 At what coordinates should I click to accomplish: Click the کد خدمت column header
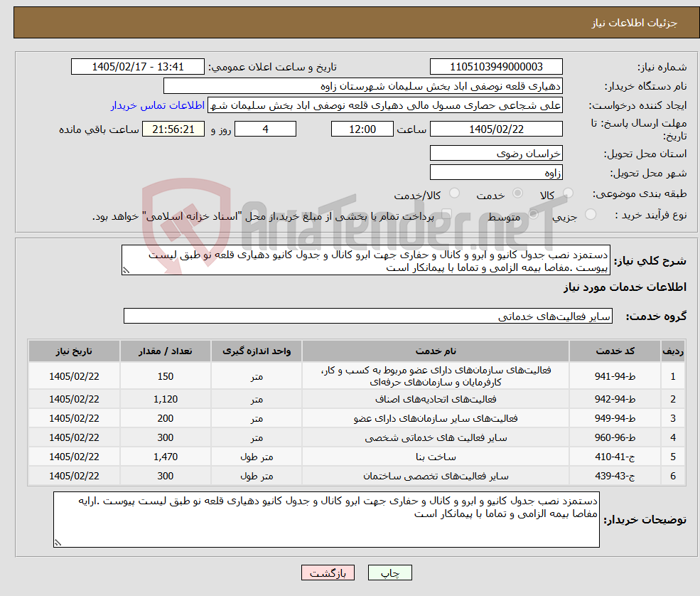[615, 351]
